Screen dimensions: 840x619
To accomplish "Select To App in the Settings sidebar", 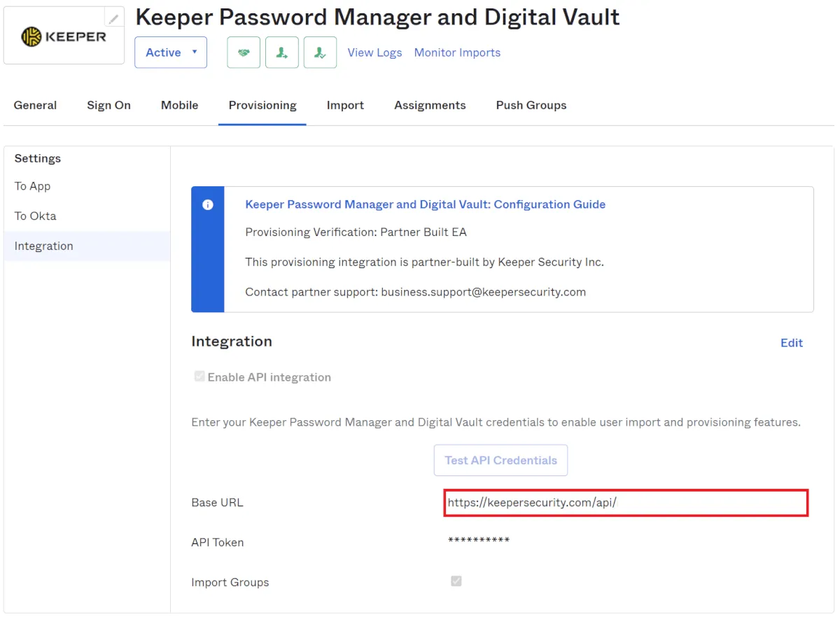I will tap(33, 186).
